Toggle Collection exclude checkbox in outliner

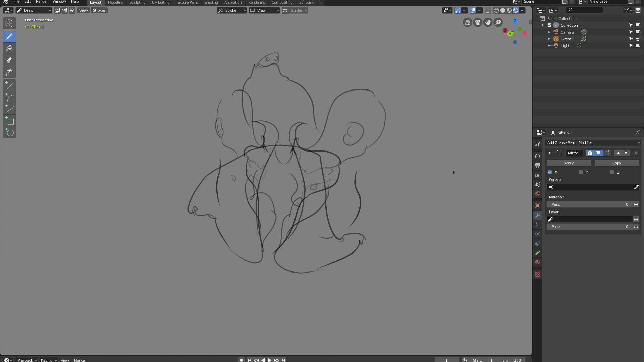pos(549,25)
